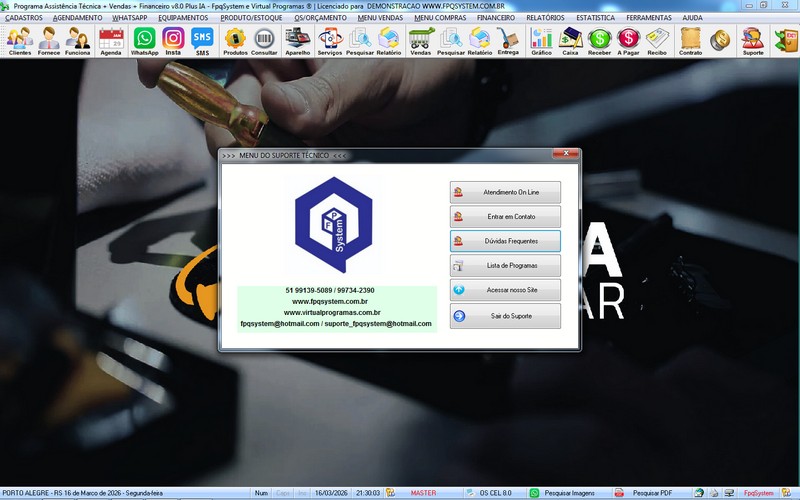Open the A Pagar red dollar icon

[x=628, y=41]
